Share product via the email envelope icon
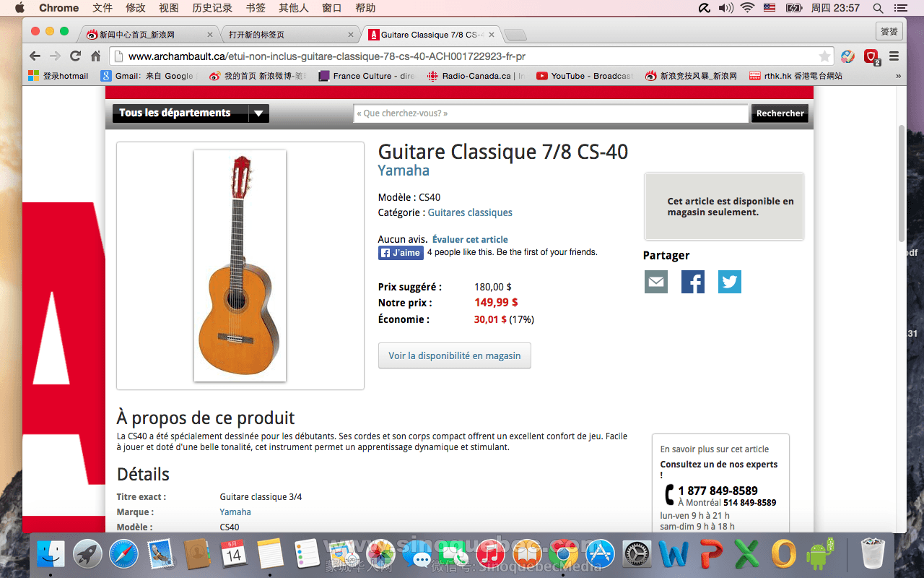The width and height of the screenshot is (924, 578). point(656,282)
